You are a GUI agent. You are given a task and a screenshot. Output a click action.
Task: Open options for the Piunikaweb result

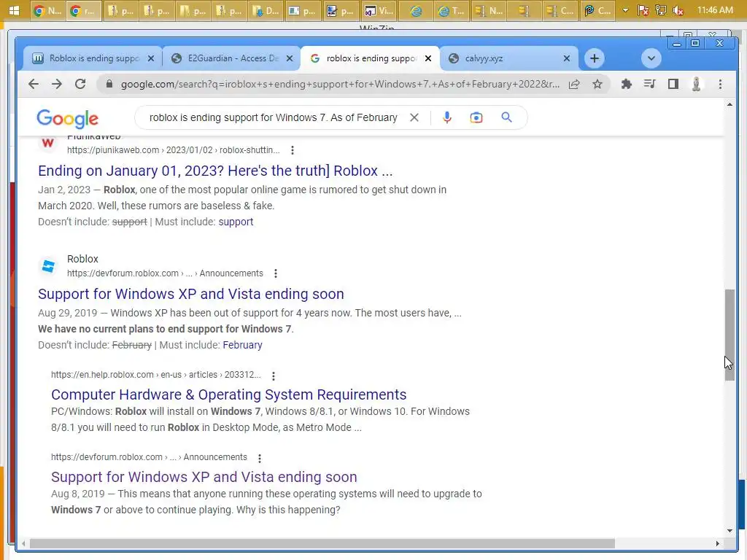(292, 150)
